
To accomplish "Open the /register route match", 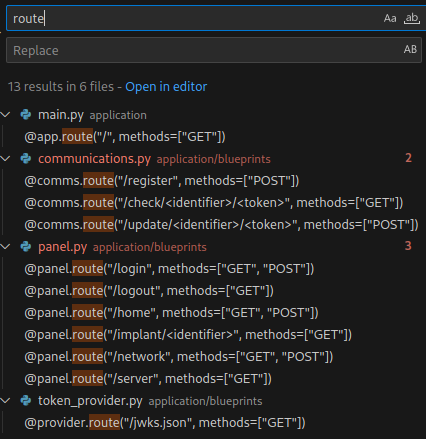I will 162,181.
